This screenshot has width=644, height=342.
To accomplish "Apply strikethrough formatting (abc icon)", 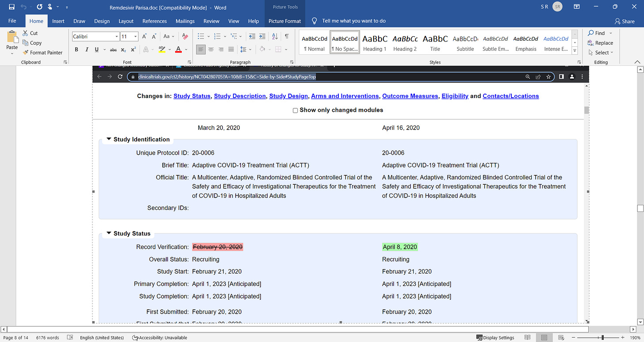I will (113, 49).
